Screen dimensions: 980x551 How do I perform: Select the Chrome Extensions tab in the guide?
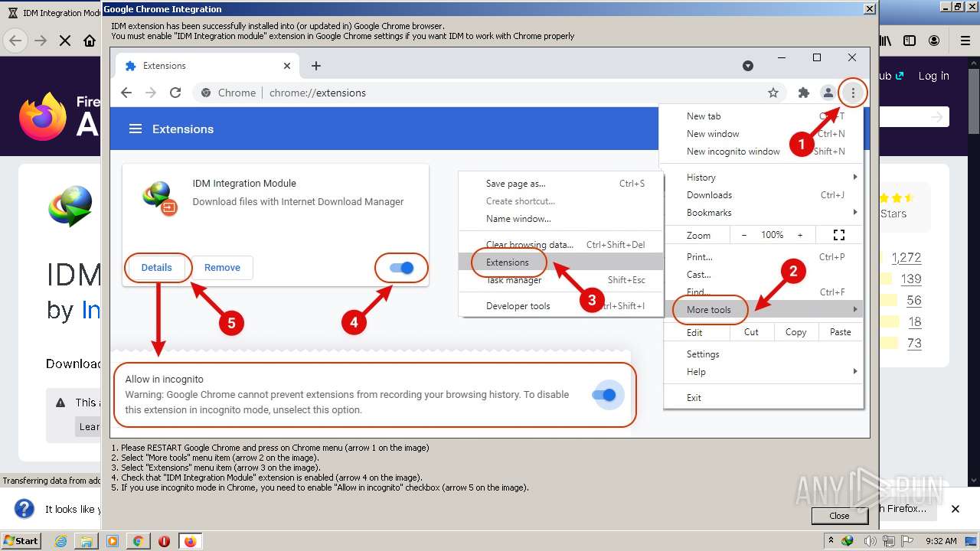[x=205, y=66]
